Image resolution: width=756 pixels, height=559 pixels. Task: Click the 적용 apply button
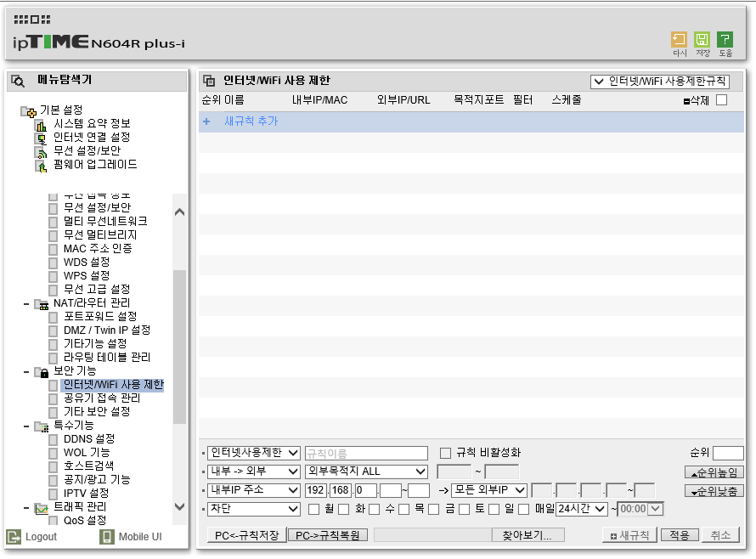coord(680,535)
